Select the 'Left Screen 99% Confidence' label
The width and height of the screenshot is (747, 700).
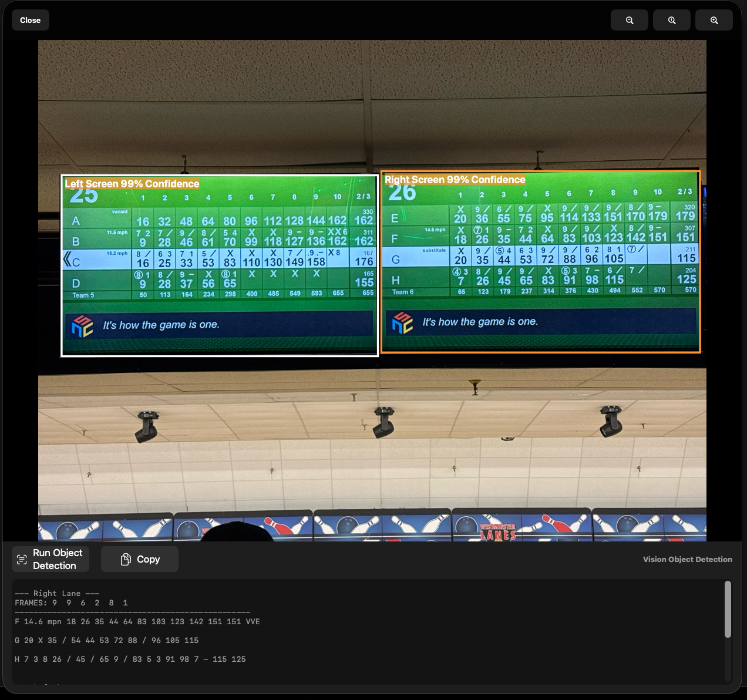coord(132,184)
